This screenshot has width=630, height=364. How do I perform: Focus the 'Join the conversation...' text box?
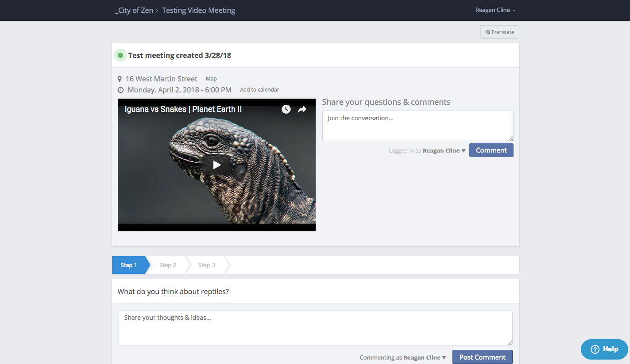(x=417, y=126)
